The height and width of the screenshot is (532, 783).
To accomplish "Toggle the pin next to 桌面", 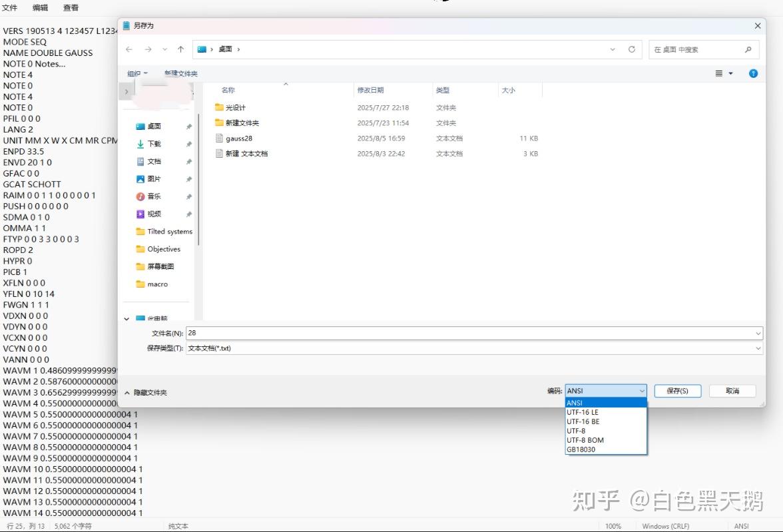I will pyautogui.click(x=188, y=126).
